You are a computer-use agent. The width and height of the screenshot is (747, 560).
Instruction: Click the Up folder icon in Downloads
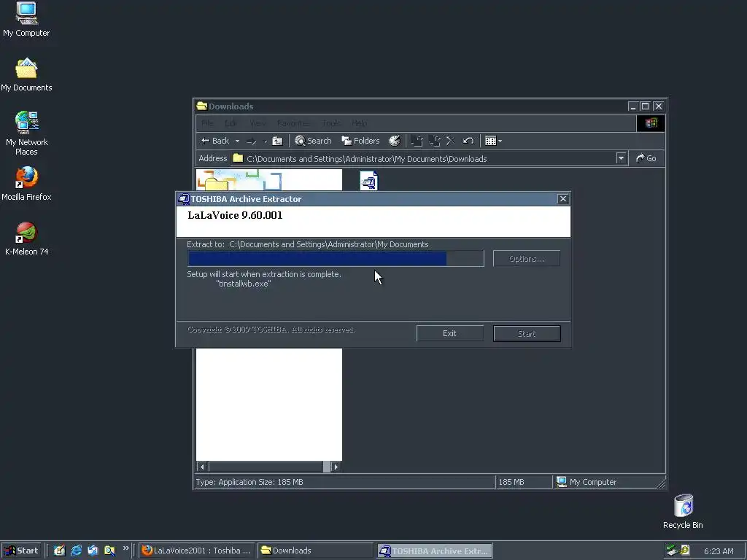pyautogui.click(x=277, y=141)
